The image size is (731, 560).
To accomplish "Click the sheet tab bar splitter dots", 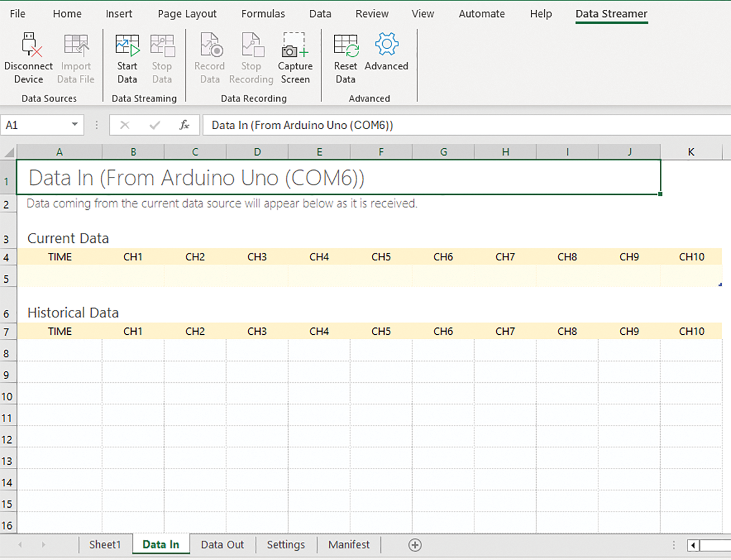I will [x=674, y=545].
